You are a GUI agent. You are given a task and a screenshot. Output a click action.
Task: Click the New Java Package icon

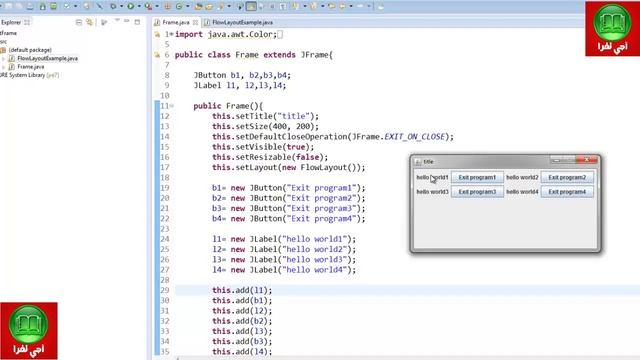pos(167,6)
